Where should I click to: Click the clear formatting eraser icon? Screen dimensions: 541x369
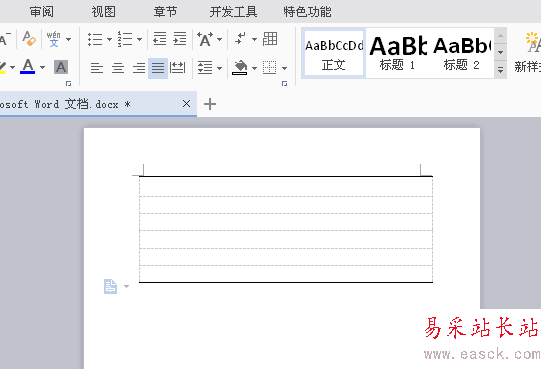tap(29, 38)
